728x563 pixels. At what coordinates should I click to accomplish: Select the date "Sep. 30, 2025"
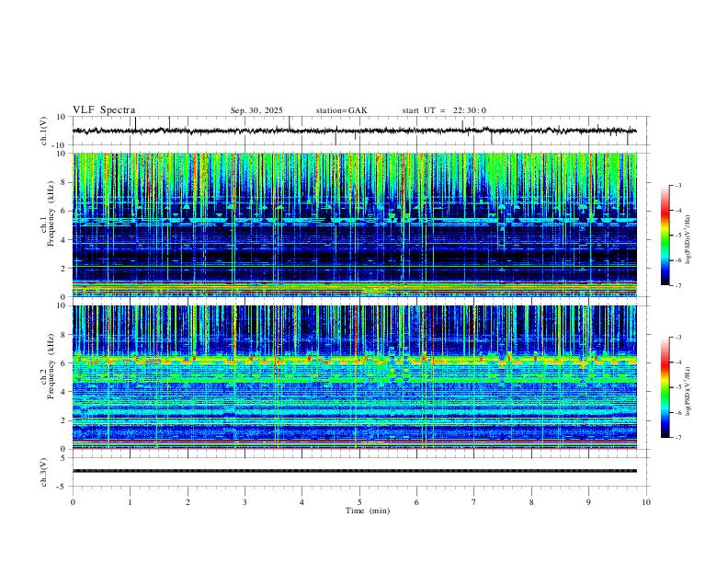256,110
